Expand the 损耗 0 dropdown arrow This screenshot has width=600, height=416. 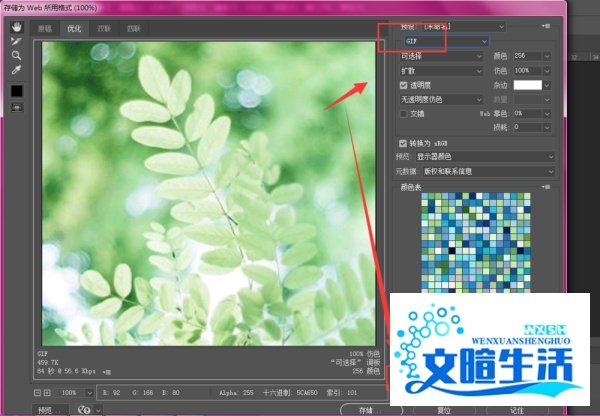click(547, 127)
